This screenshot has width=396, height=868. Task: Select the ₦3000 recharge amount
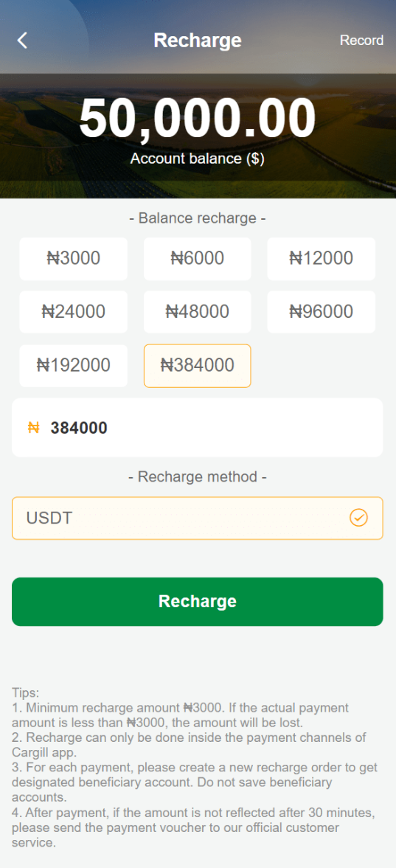pos(73,259)
